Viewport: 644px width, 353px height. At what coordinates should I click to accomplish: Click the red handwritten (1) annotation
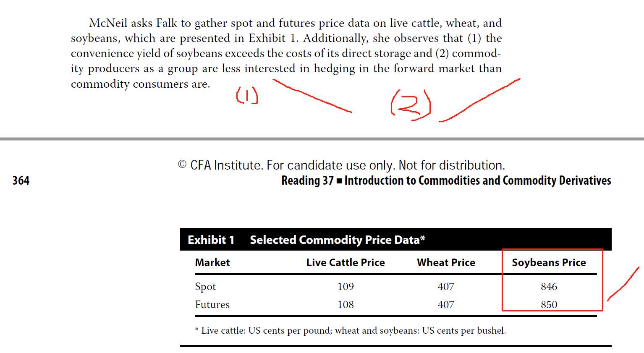[x=247, y=95]
